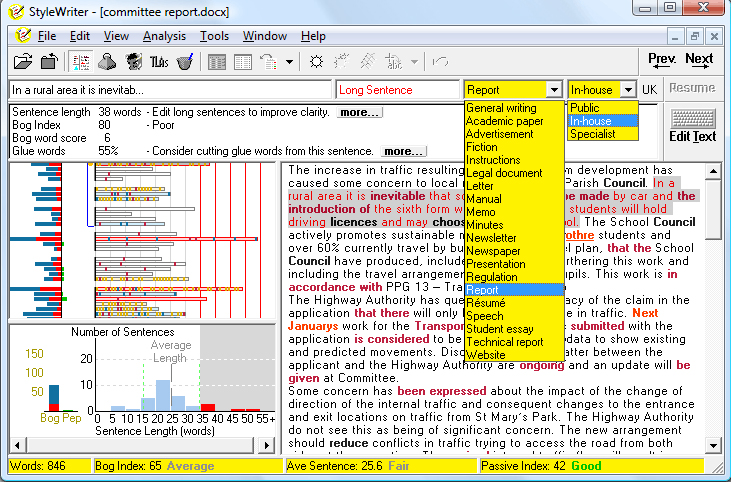This screenshot has height=483, width=735.
Task: Click the sentence text field 'In a rural area'
Action: pos(170,90)
